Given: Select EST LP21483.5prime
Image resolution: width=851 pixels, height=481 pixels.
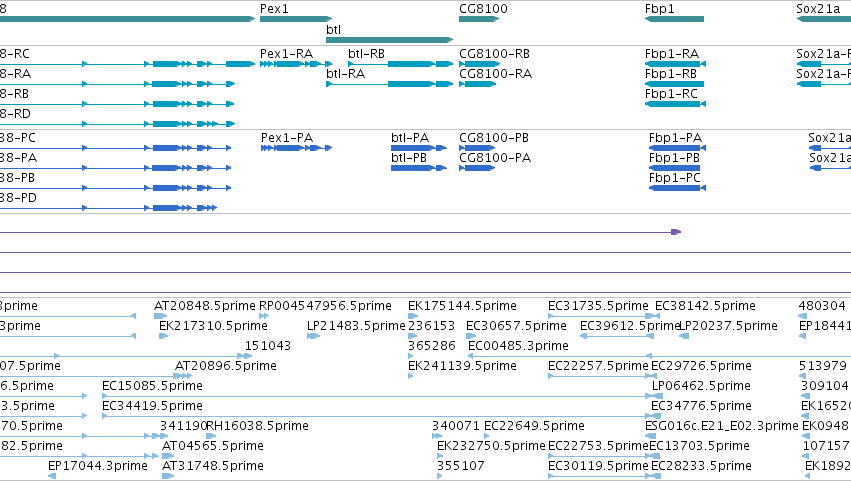Looking at the screenshot, I should 356,326.
